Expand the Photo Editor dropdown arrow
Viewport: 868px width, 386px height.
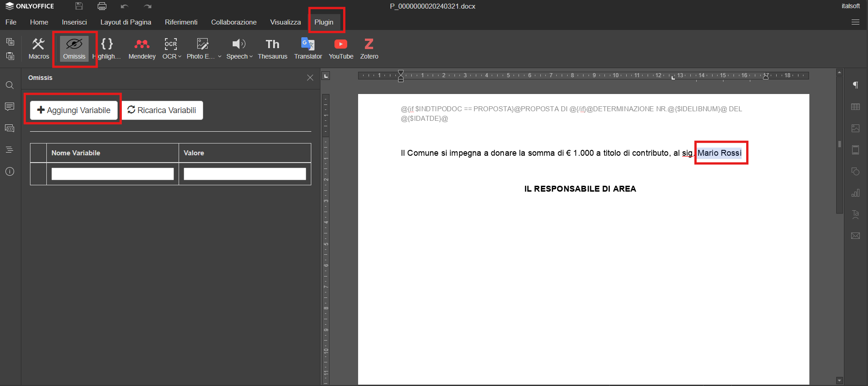pyautogui.click(x=219, y=56)
